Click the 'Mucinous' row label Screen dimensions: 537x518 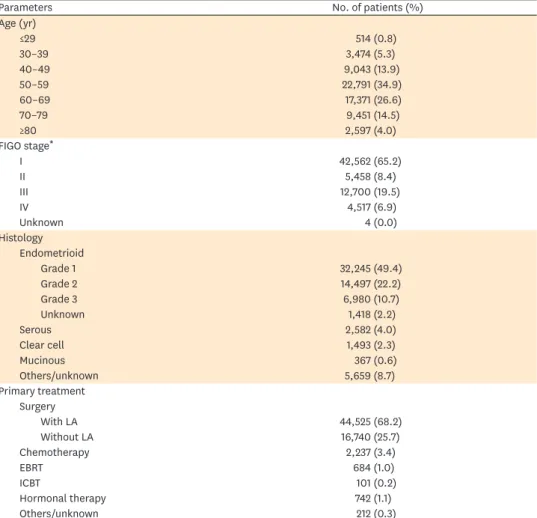click(42, 361)
